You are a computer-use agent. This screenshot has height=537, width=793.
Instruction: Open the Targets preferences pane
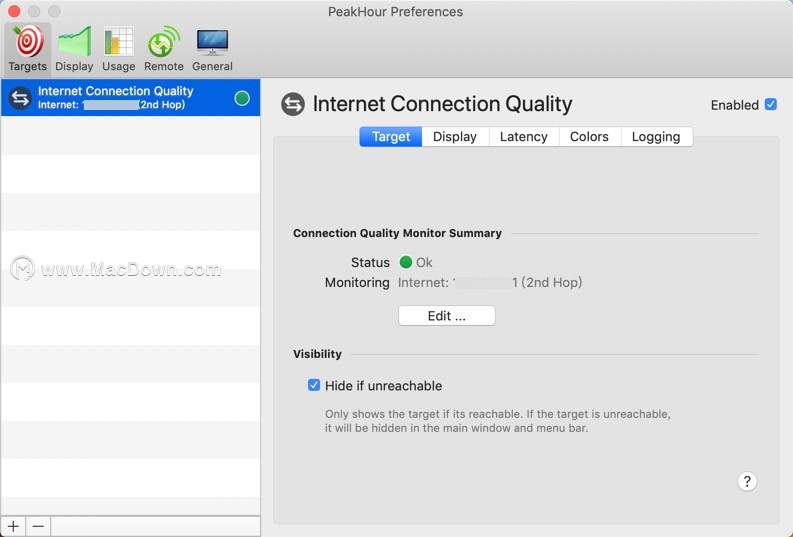[x=28, y=49]
